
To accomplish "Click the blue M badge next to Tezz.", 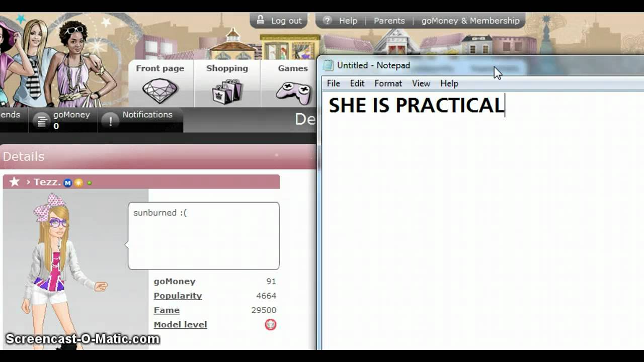I will pyautogui.click(x=67, y=183).
